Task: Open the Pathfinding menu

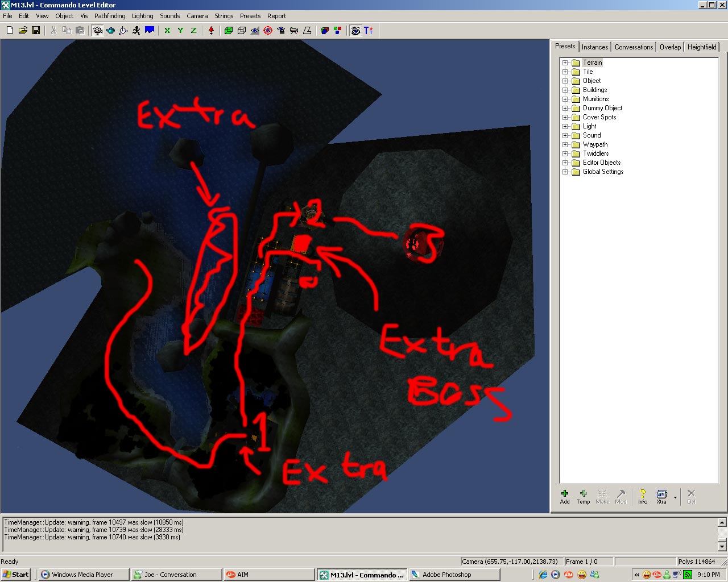Action: pyautogui.click(x=110, y=16)
